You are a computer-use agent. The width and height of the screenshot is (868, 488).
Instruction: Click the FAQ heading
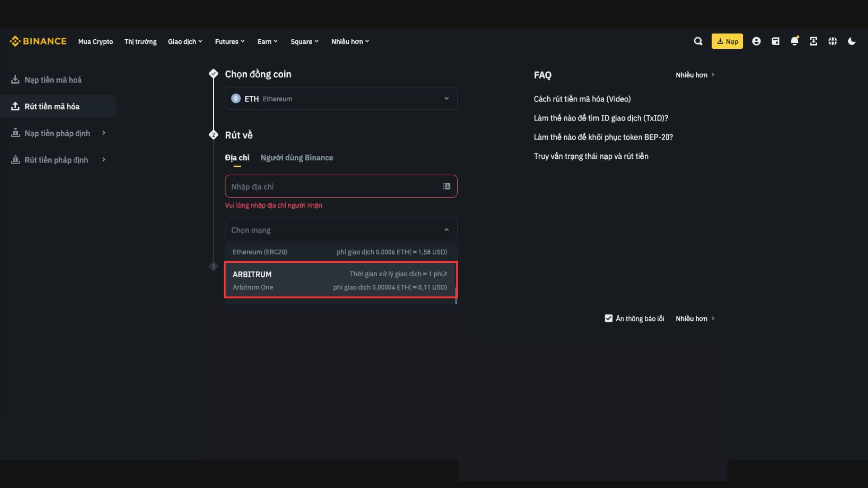542,75
